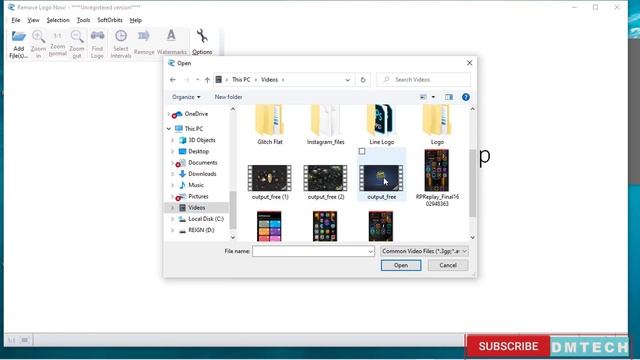Open Downloads in the navigation tree
This screenshot has width=640, height=360.
(x=202, y=174)
